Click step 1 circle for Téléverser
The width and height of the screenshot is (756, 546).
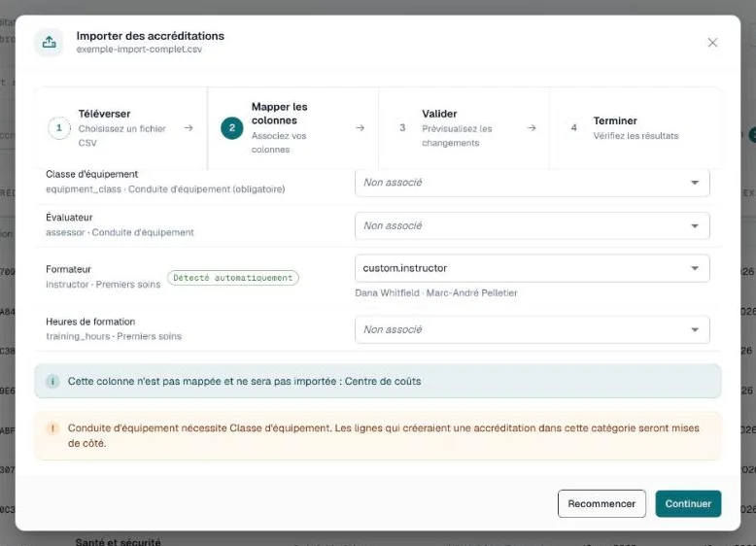click(59, 128)
